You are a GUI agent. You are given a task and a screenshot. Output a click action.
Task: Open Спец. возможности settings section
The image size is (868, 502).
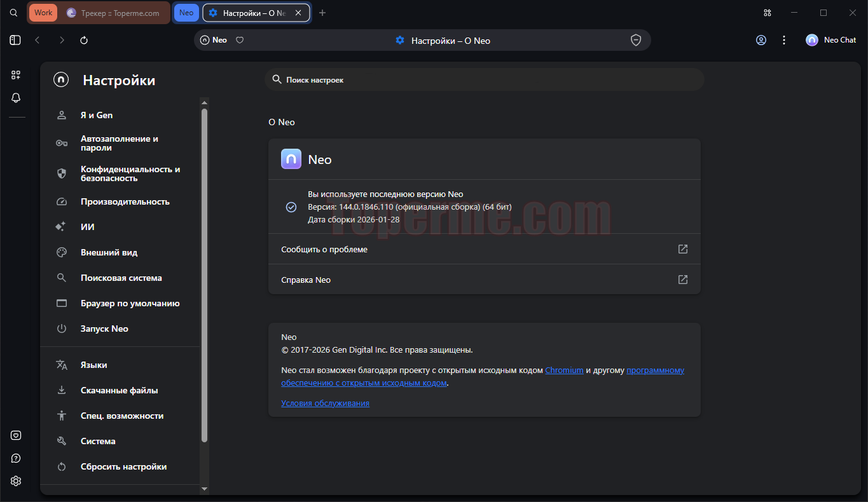click(121, 416)
